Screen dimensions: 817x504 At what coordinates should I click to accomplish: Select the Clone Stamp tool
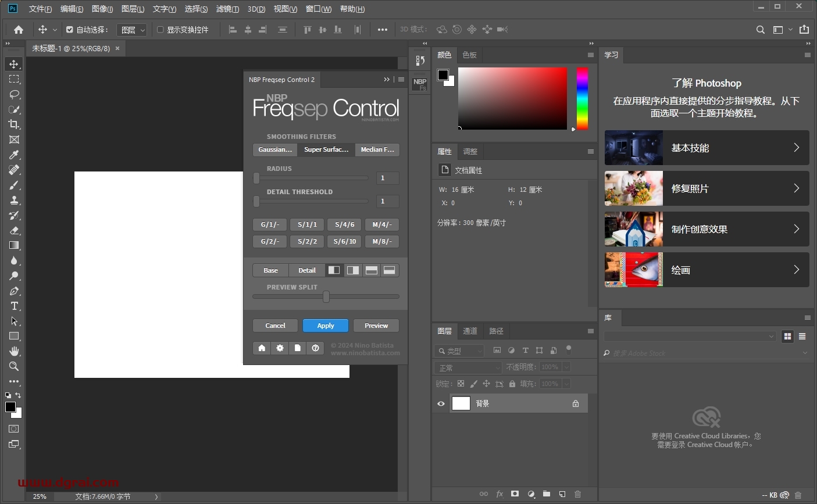(x=14, y=200)
